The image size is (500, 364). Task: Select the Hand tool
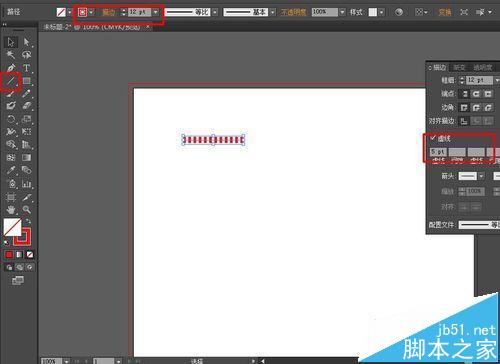pyautogui.click(x=11, y=210)
